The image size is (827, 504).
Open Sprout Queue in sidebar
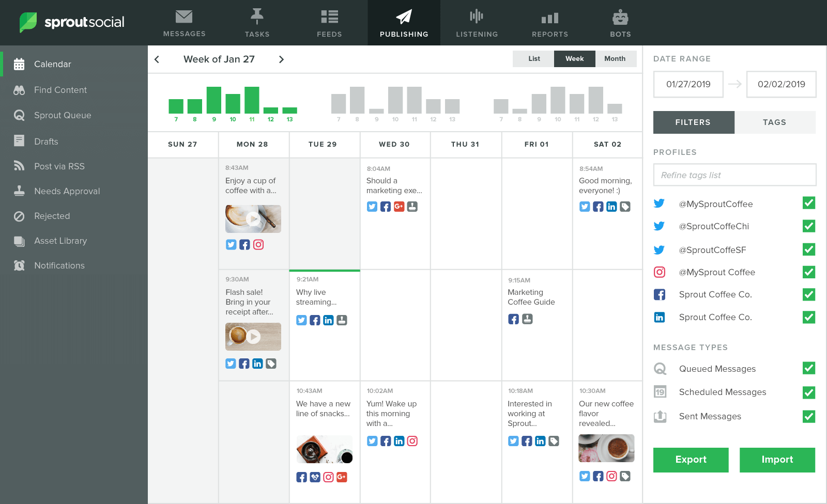(63, 115)
